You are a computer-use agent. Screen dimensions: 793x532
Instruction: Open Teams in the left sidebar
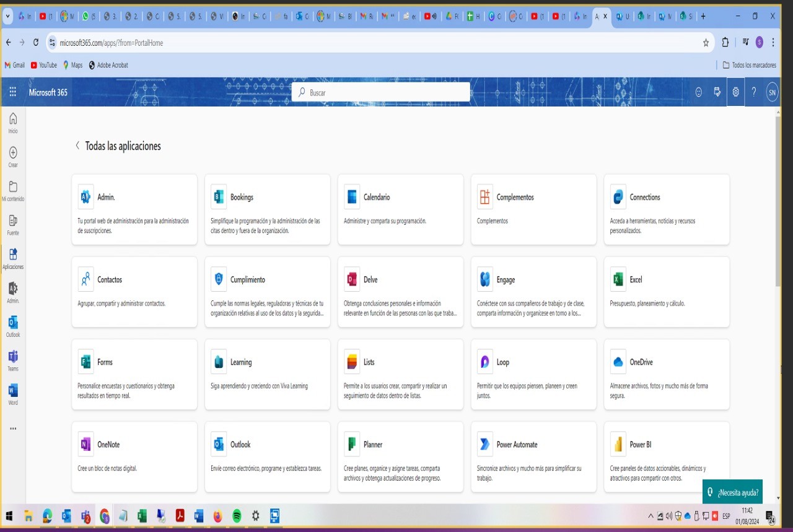[13, 361]
